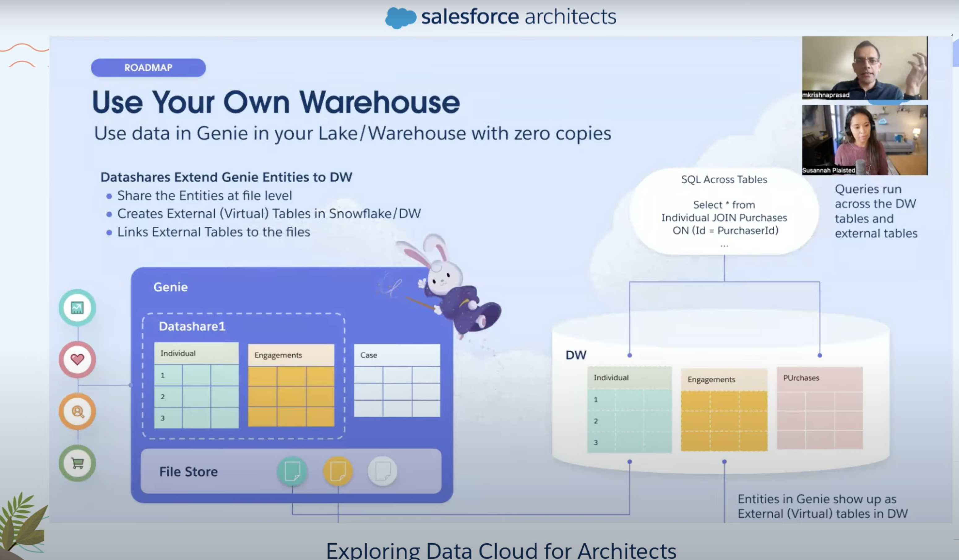The height and width of the screenshot is (560, 959).
Task: Click the ROADMAP pill badge
Action: 148,68
